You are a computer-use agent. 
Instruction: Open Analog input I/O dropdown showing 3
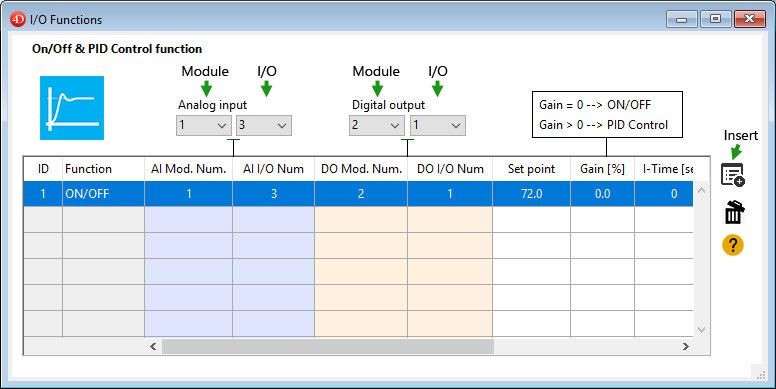tap(264, 125)
